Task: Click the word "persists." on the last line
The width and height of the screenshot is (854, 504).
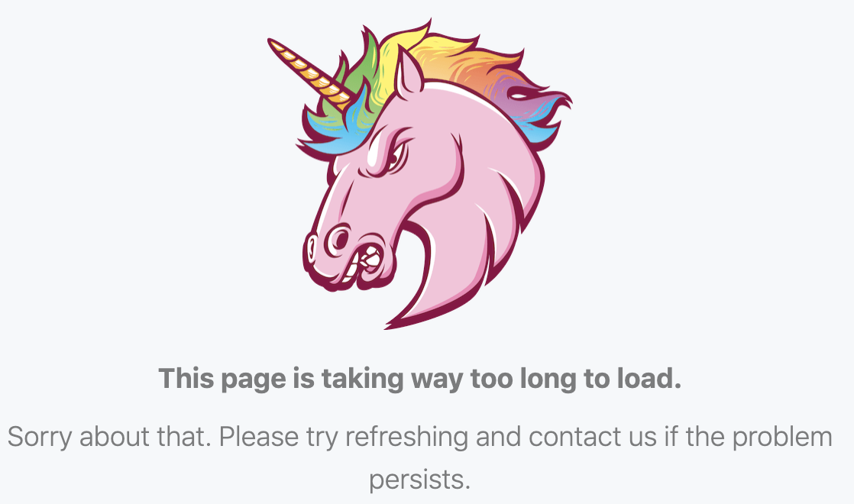Action: (x=419, y=480)
